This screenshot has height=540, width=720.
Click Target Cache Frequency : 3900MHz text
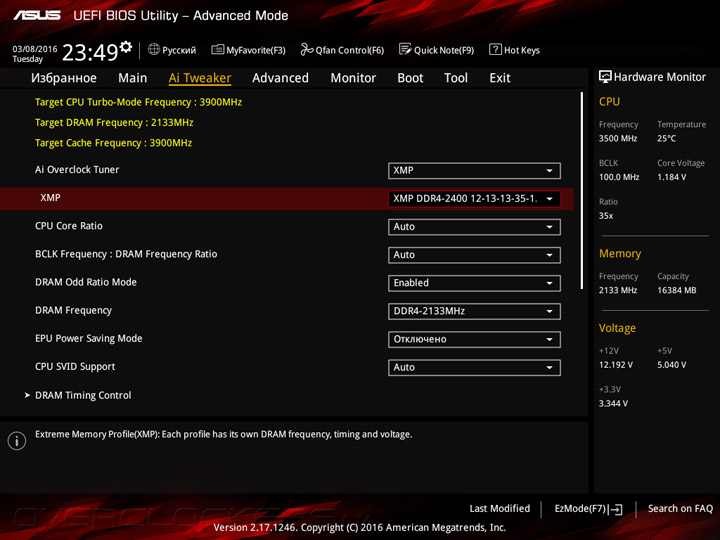(113, 143)
